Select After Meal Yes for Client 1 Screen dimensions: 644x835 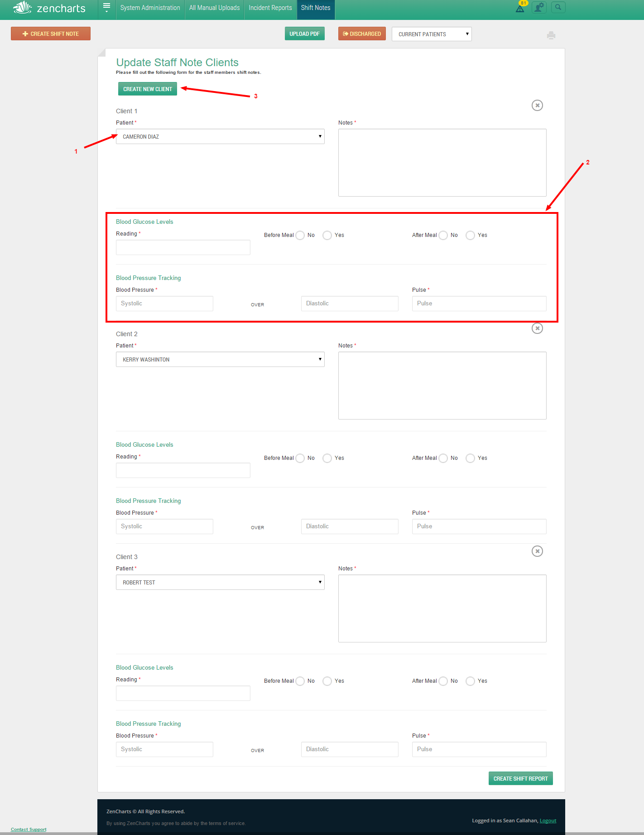click(471, 235)
